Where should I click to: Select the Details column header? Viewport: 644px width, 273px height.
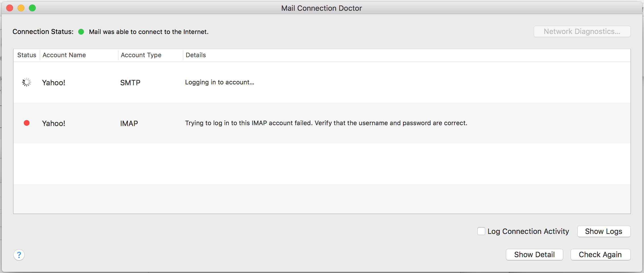click(196, 55)
